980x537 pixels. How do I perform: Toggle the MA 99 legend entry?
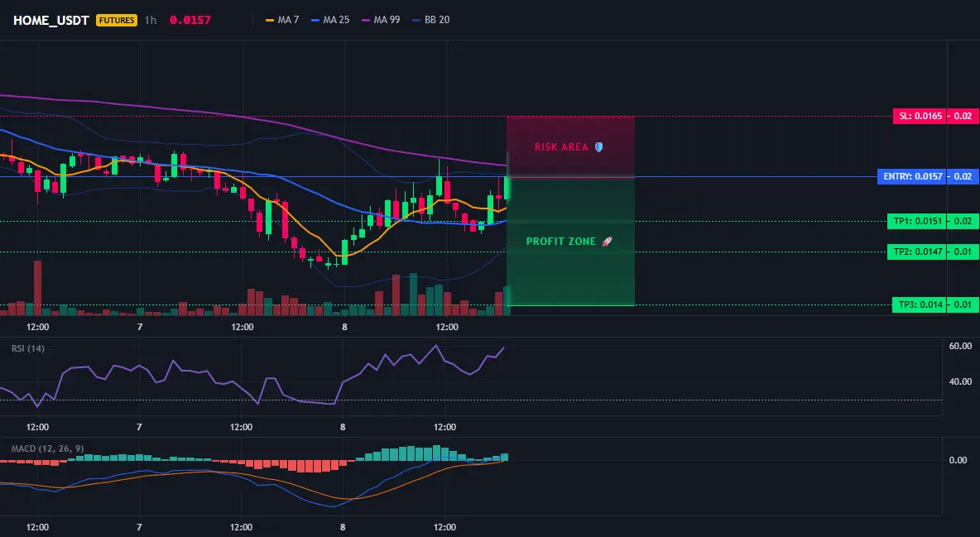coord(381,20)
